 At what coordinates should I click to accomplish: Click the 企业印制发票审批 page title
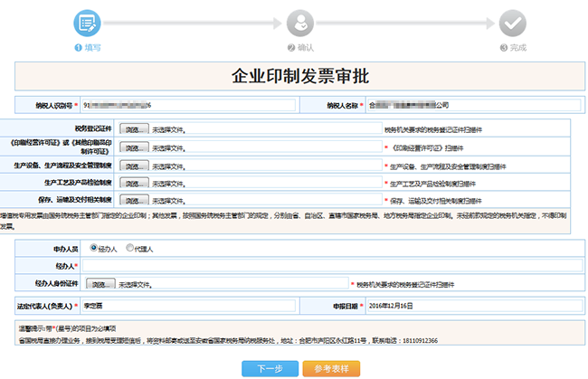[300, 75]
